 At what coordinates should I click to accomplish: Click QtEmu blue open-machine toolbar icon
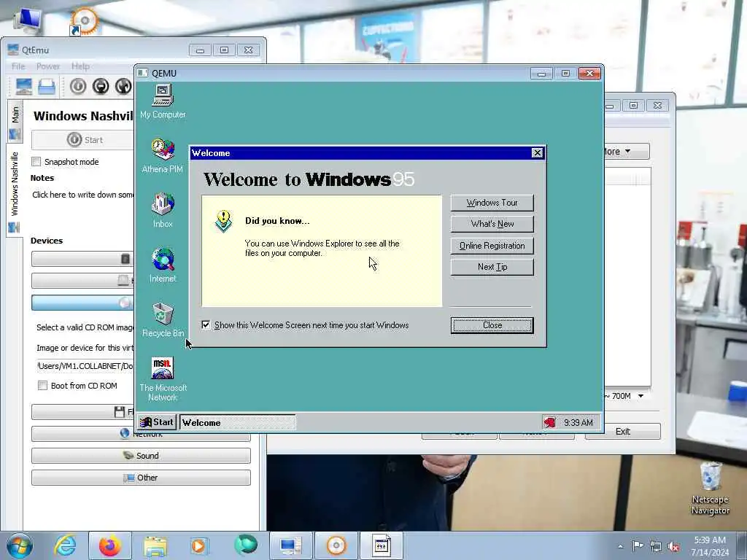(47, 87)
